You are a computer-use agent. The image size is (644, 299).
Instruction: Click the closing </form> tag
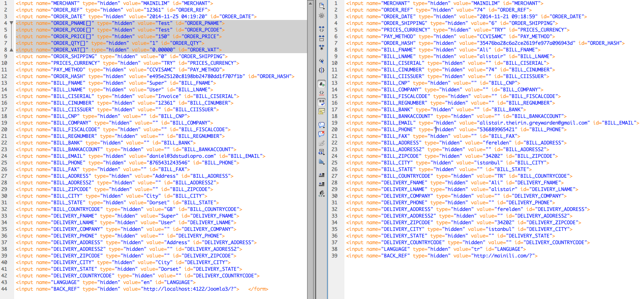tap(258, 289)
